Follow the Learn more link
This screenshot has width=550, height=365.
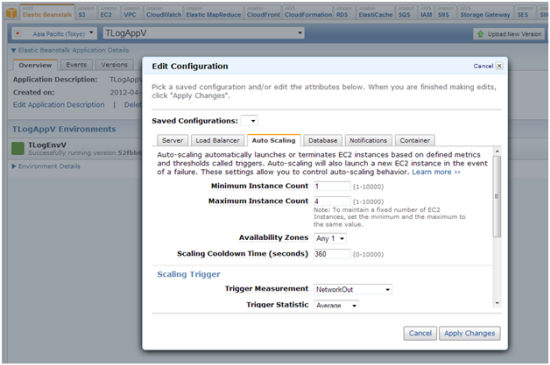click(436, 172)
